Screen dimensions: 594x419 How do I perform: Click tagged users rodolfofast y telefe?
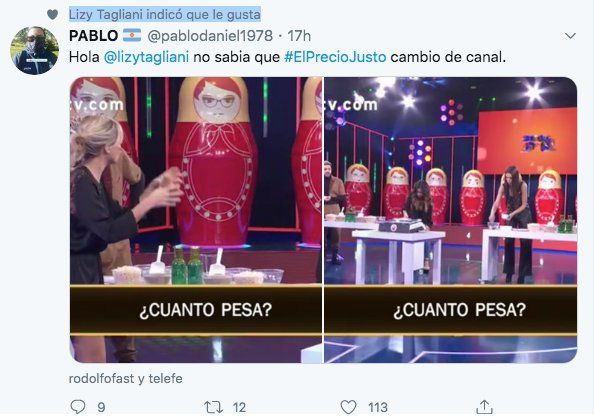click(x=126, y=378)
